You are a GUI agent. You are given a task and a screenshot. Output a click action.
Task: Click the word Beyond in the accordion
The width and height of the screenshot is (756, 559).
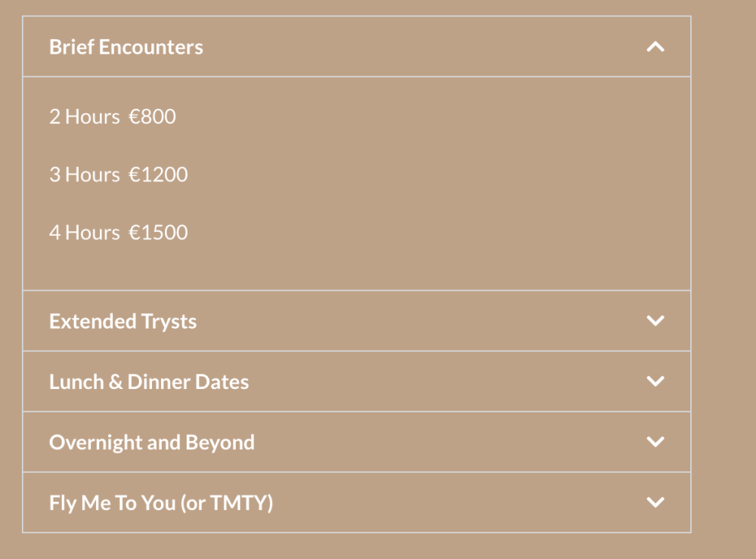(225, 443)
